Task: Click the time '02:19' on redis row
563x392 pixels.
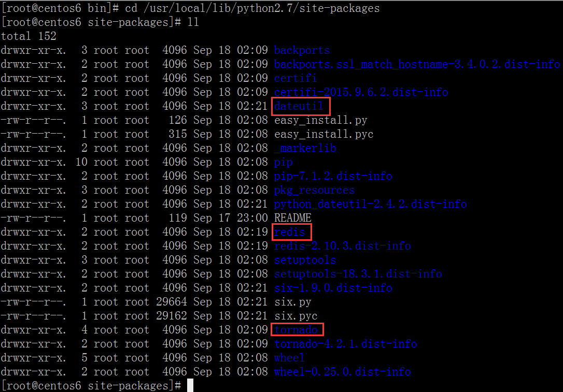Action: click(x=252, y=232)
